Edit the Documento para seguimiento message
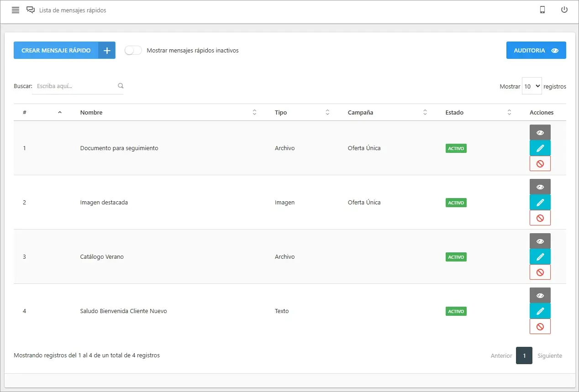Image resolution: width=579 pixels, height=392 pixels. point(540,148)
